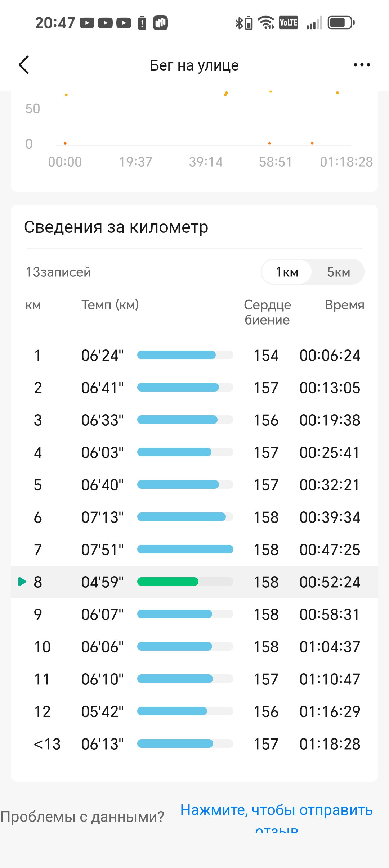The height and width of the screenshot is (868, 389).
Task: Tap the Bluetooth status icon
Action: tap(238, 23)
